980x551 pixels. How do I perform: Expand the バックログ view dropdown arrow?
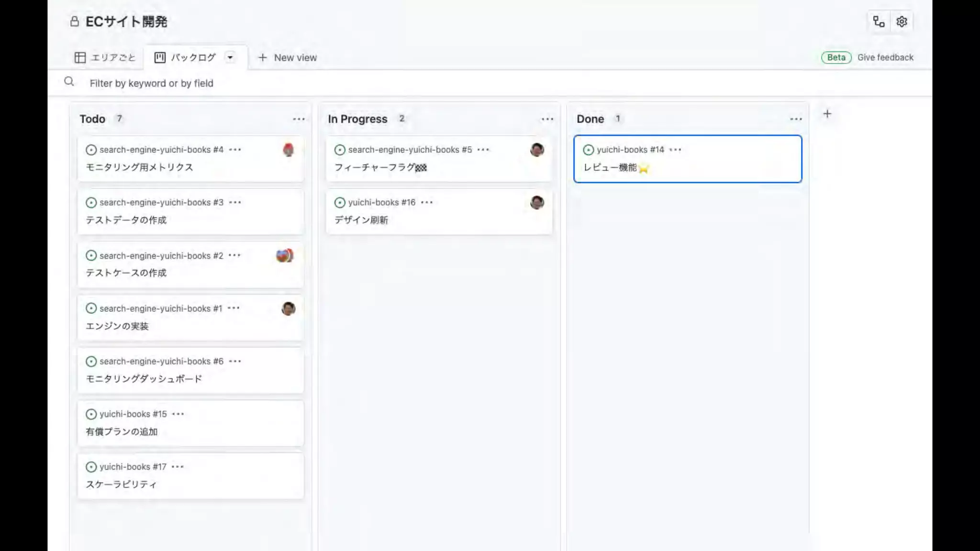(x=230, y=57)
